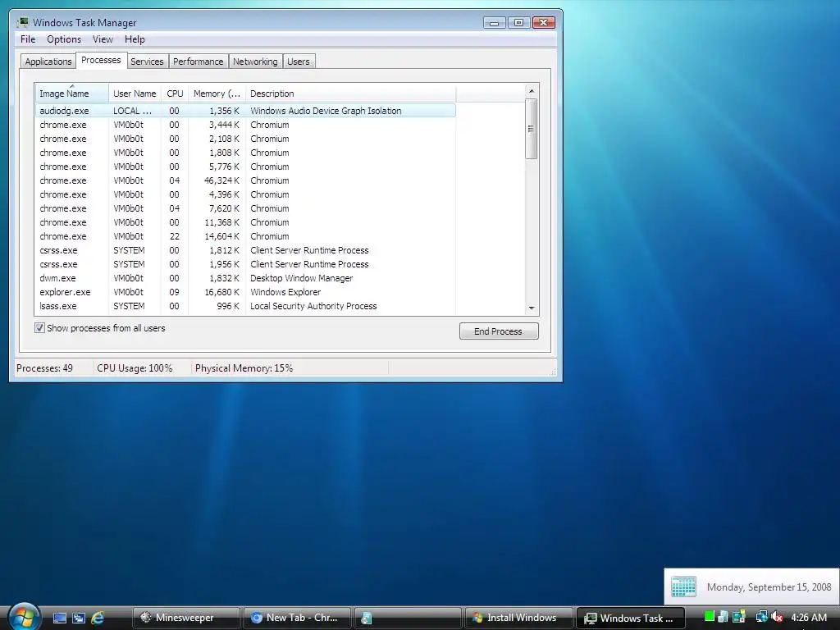Sort by Image Name column header
Viewport: 840px width, 630px height.
pyautogui.click(x=72, y=94)
